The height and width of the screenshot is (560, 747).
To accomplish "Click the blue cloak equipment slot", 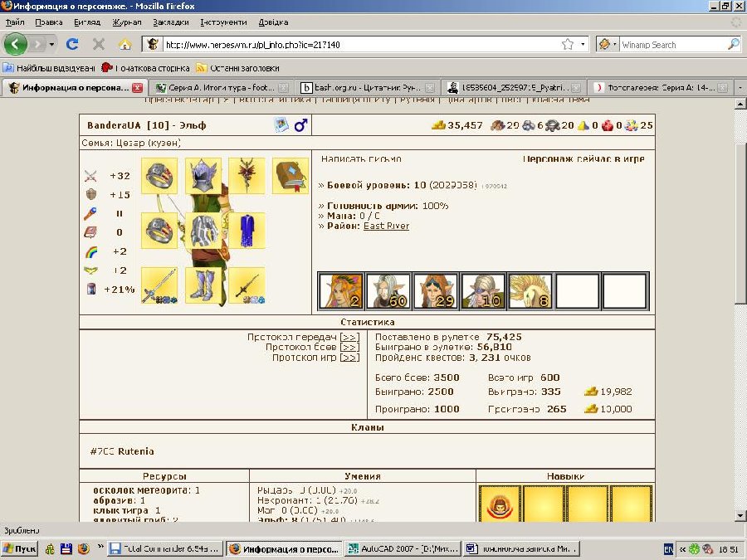I will tap(247, 231).
